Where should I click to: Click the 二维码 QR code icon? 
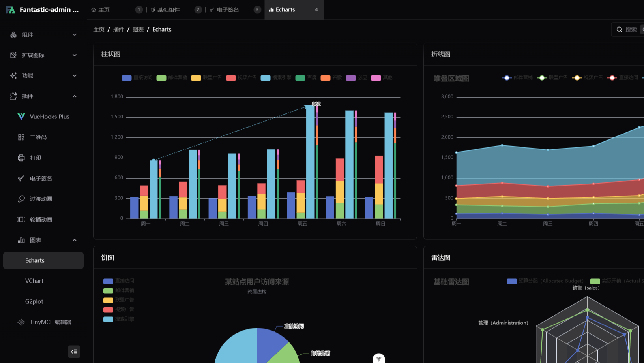tap(21, 137)
